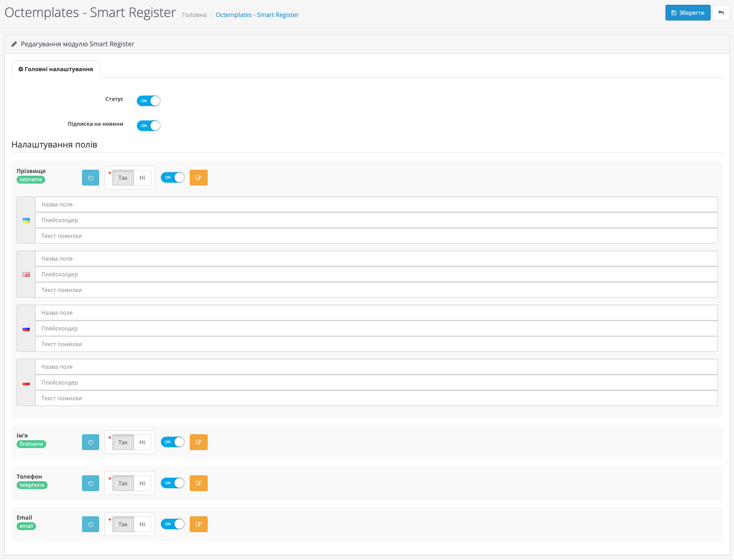This screenshot has height=560, width=734.
Task: Click the blue drag handle for Прізвище
Action: pos(90,178)
